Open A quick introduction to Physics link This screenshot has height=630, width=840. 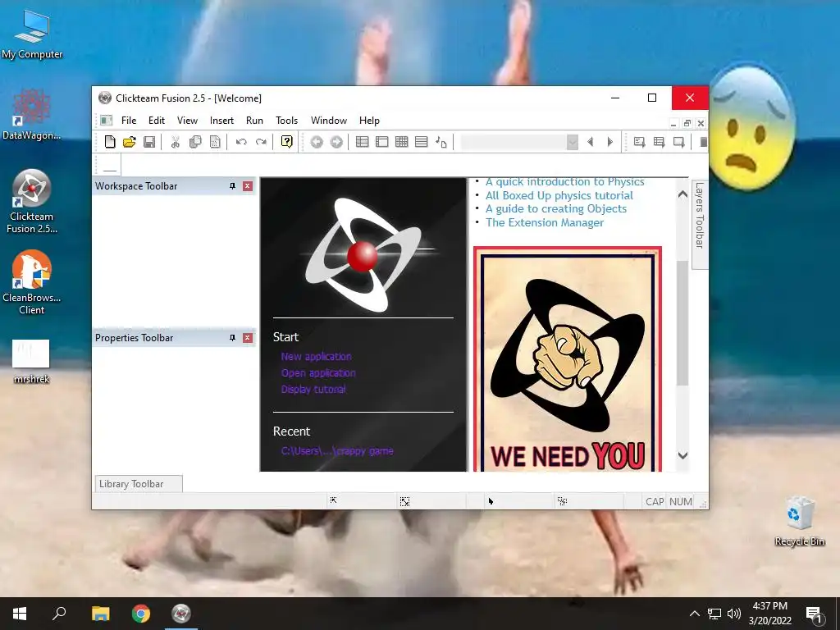coord(564,182)
